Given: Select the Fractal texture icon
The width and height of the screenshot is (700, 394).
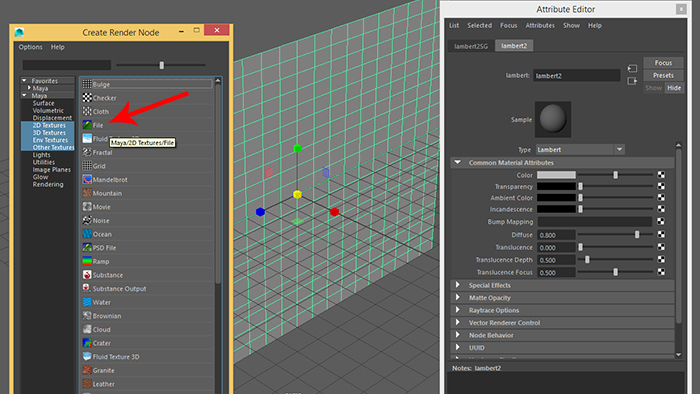Looking at the screenshot, I should point(87,152).
